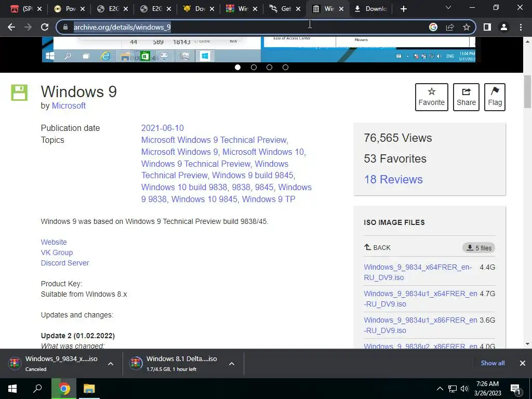
Task: Select the second carousel dot
Action: (254, 67)
